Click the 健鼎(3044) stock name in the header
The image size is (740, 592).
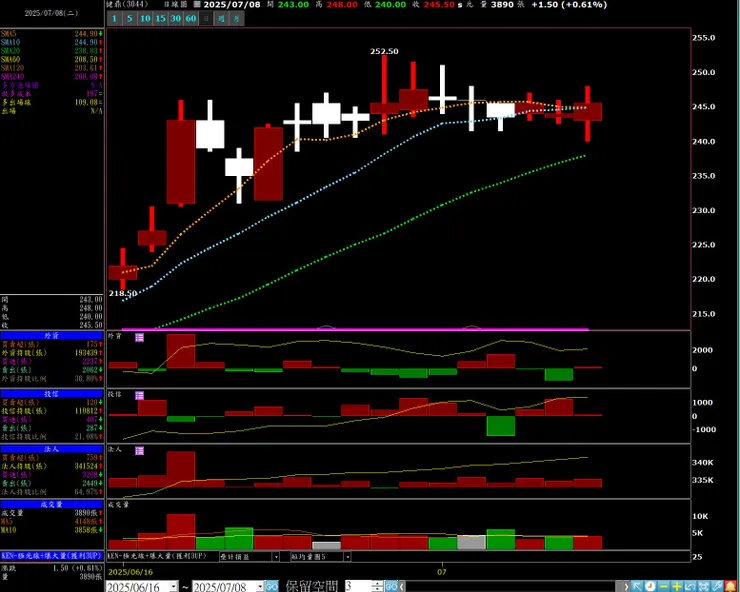pyautogui.click(x=127, y=4)
